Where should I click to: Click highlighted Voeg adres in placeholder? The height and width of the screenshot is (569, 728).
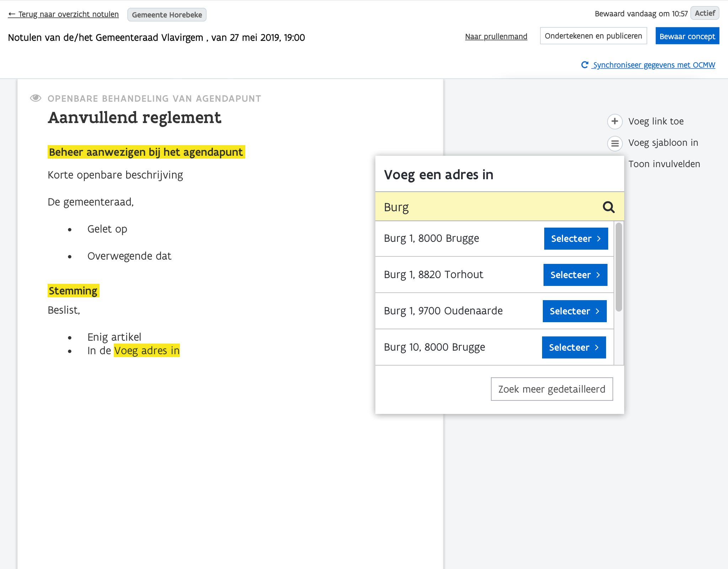pyautogui.click(x=146, y=351)
